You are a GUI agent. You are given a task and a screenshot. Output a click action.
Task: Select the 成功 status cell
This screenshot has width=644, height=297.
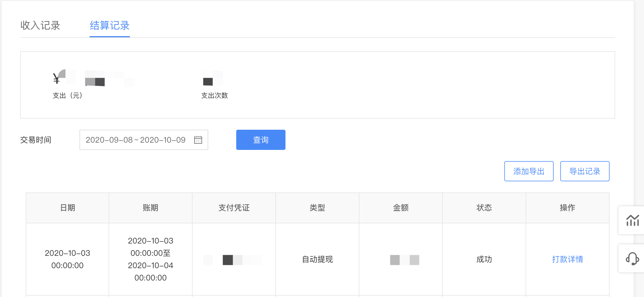(484, 259)
